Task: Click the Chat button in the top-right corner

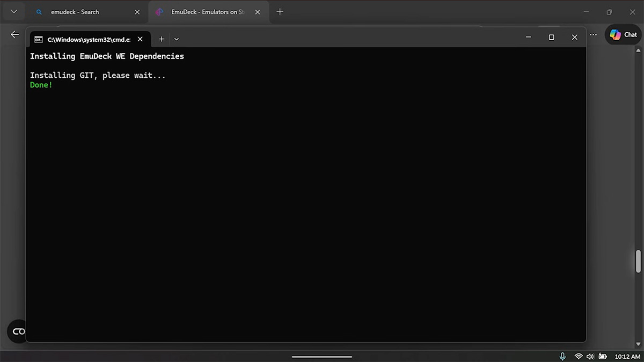Action: 622,34
